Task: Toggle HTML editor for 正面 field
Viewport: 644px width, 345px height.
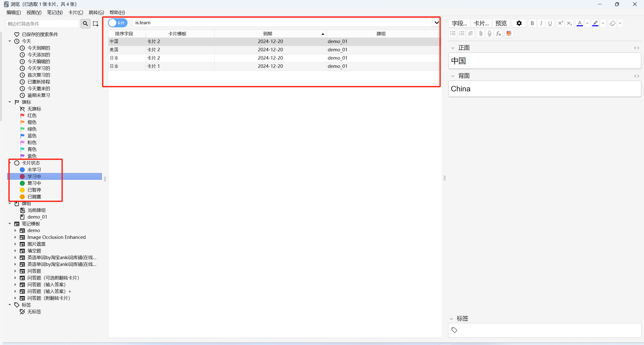Action: [x=636, y=48]
